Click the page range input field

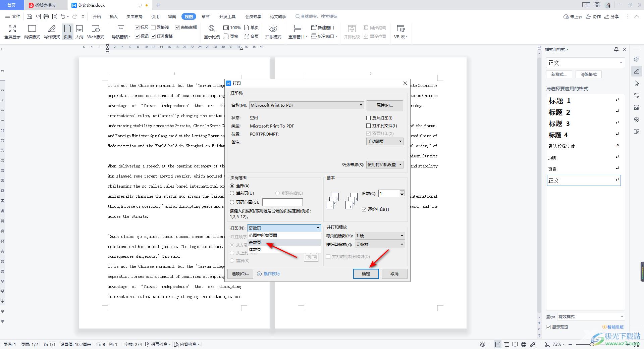[x=282, y=202]
